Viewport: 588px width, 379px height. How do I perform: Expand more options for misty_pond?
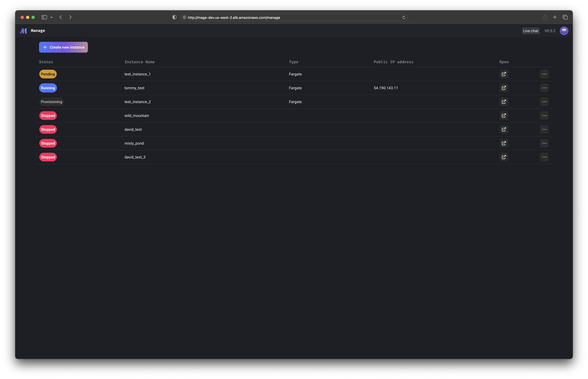pos(544,143)
